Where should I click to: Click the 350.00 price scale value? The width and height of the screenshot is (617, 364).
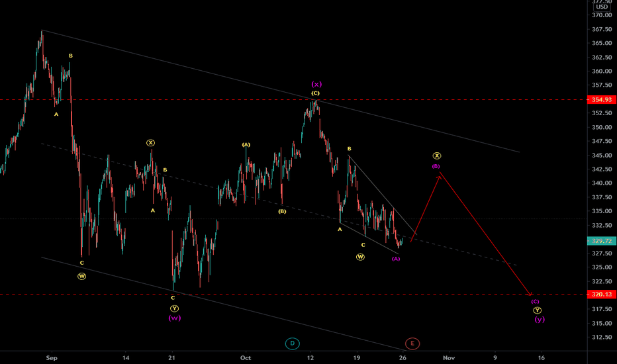tap(602, 127)
